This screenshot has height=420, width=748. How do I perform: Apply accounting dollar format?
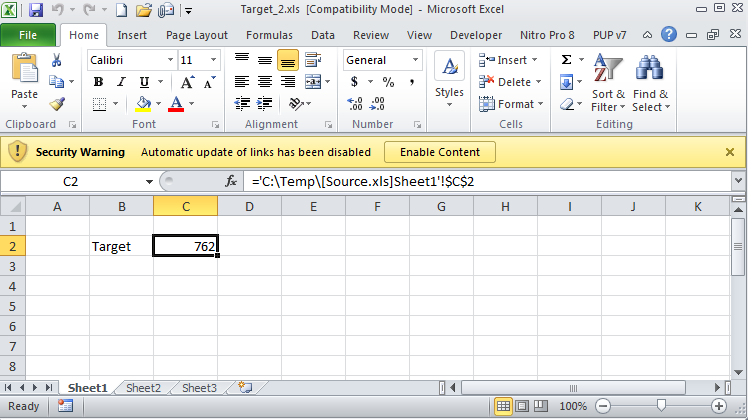(354, 82)
